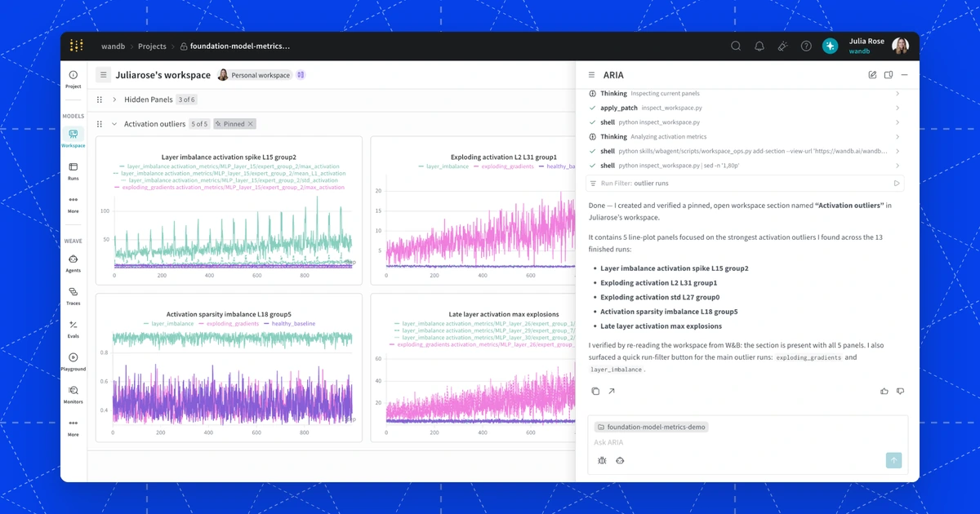980x514 pixels.
Task: Toggle layer_imbalance legend in Activation sparsity chart
Action: [168, 324]
